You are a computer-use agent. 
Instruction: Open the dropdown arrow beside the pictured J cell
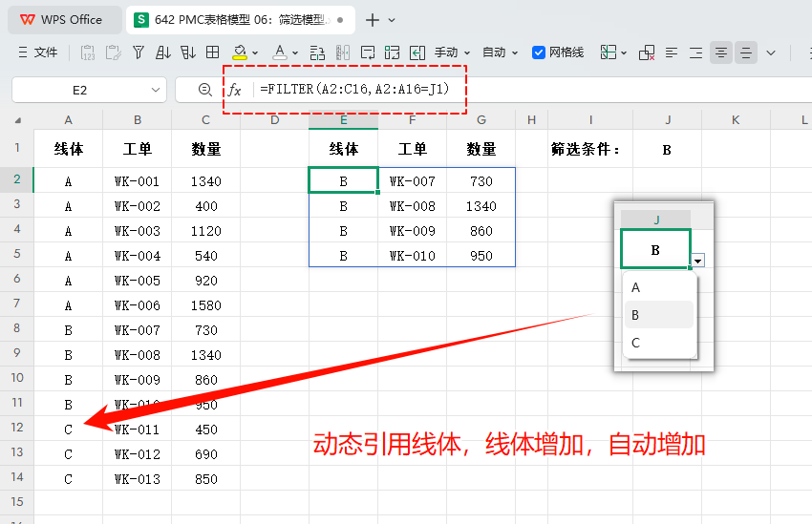tap(698, 261)
